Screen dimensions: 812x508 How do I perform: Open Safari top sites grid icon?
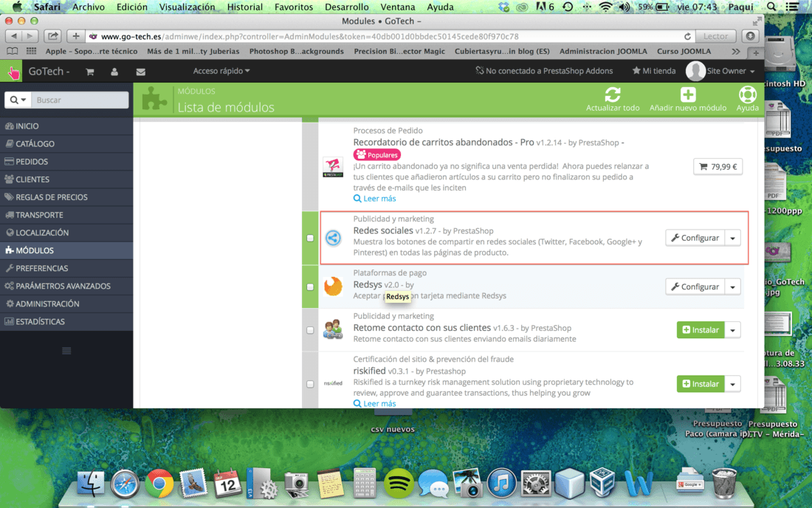coord(32,51)
